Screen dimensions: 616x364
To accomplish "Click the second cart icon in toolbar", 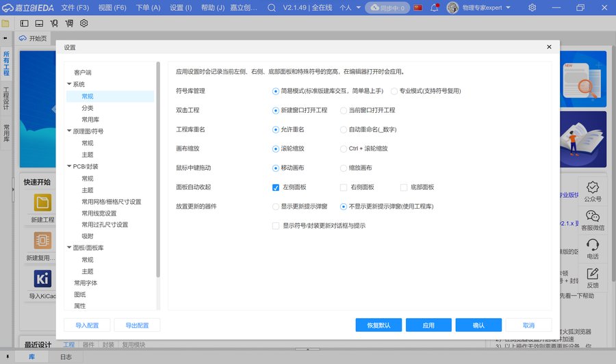I will click(69, 23).
